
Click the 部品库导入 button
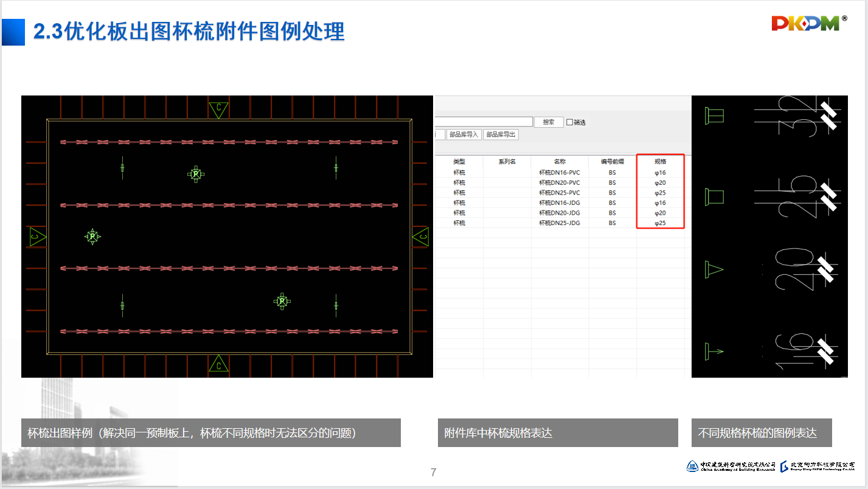click(x=464, y=134)
